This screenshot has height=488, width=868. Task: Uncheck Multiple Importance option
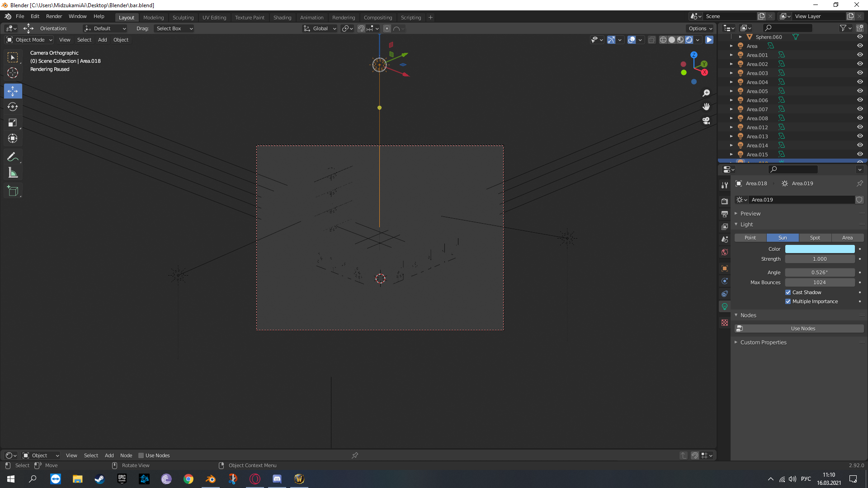coord(788,301)
